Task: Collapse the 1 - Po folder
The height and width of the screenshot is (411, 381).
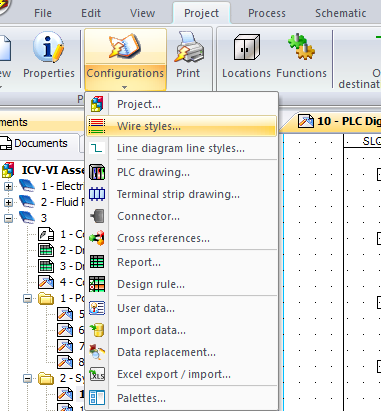Action: tap(27, 298)
